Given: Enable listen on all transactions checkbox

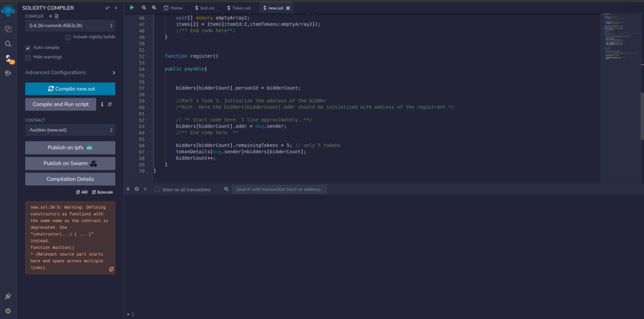Looking at the screenshot, I should (x=157, y=189).
